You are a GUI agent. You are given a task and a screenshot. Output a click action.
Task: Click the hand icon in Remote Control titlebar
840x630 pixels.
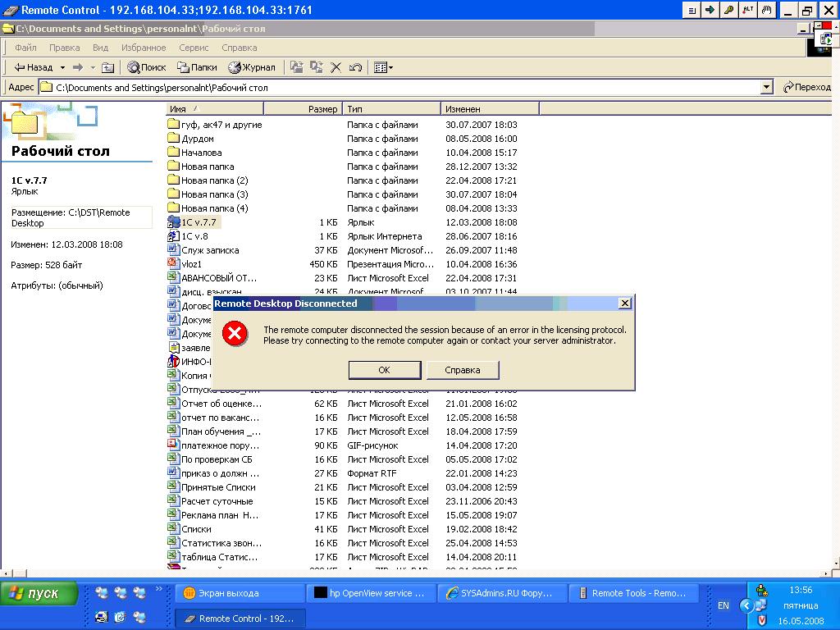[767, 10]
